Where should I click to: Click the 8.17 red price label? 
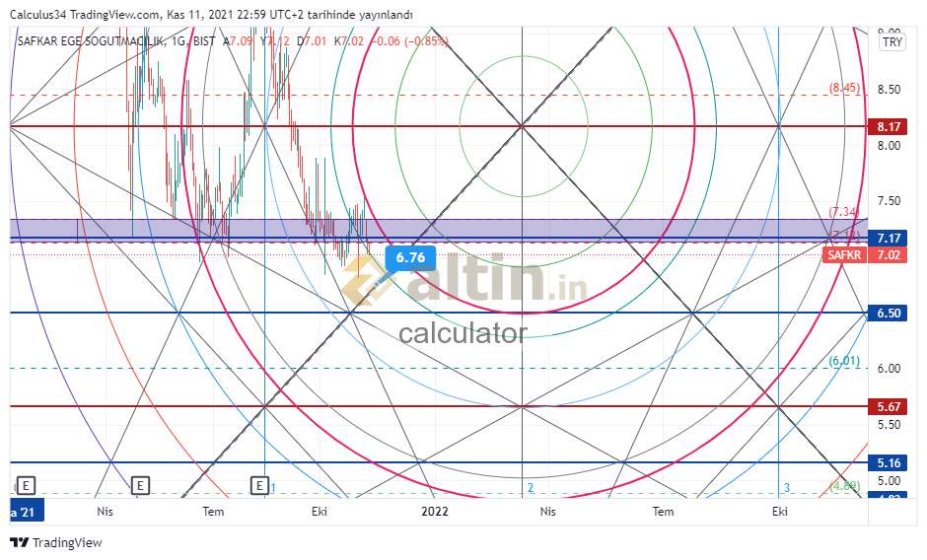coord(888,126)
